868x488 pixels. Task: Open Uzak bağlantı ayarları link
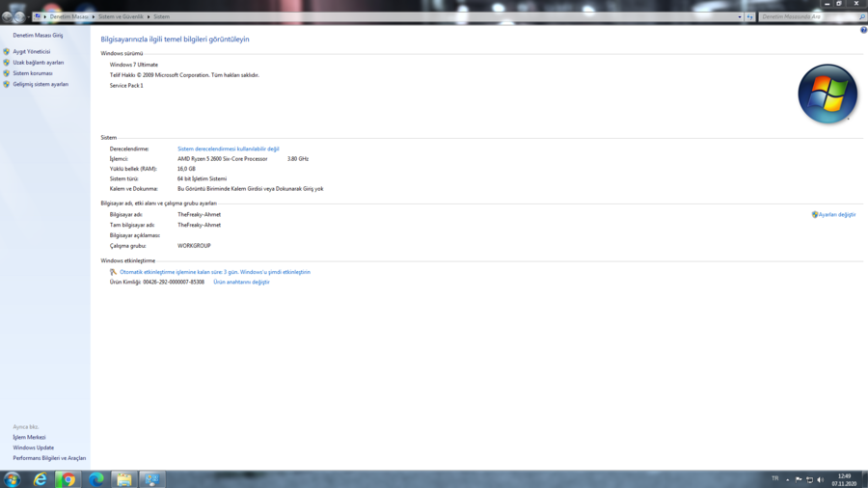click(39, 63)
